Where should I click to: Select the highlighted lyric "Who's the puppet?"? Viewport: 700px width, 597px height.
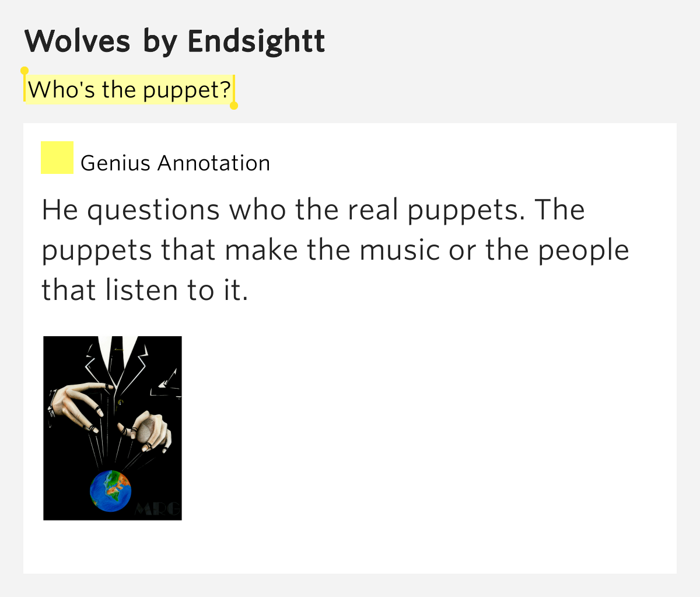point(129,90)
